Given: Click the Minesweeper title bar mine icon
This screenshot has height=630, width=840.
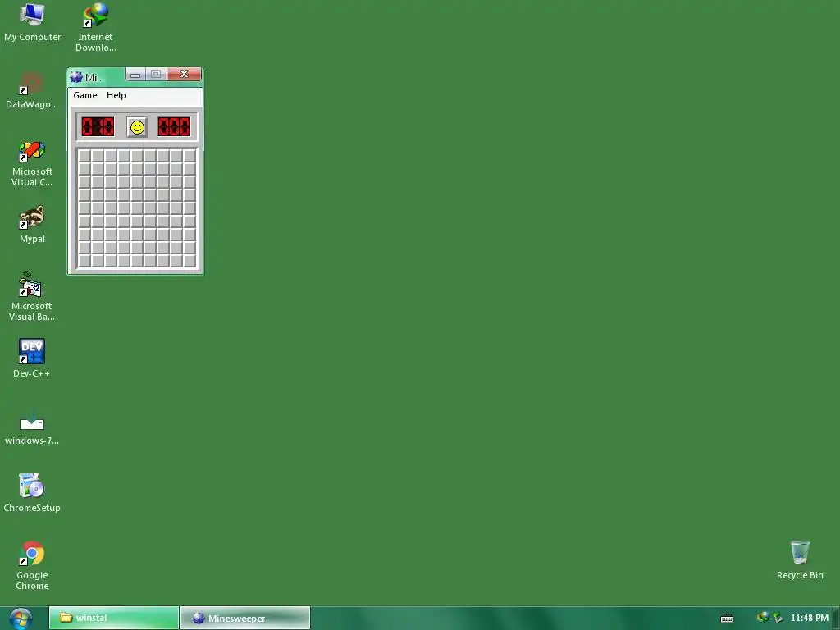Looking at the screenshot, I should coord(76,77).
